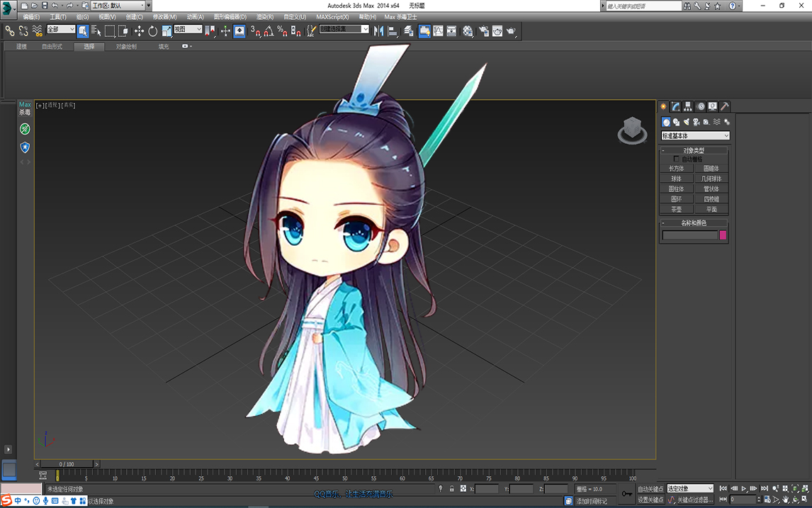Select the Shapes category icon
812x508 pixels.
[676, 122]
